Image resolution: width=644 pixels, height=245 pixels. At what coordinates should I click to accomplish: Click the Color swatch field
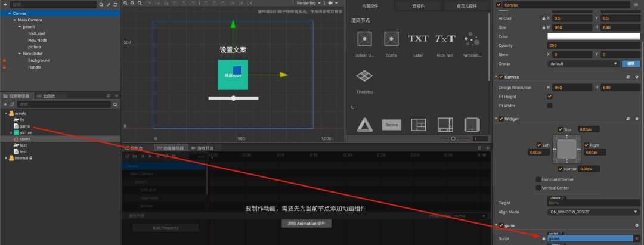593,36
